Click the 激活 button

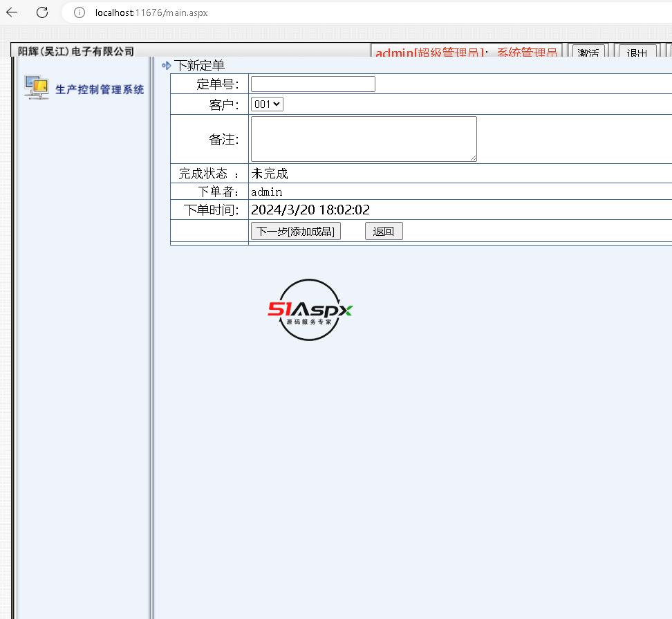coord(588,51)
